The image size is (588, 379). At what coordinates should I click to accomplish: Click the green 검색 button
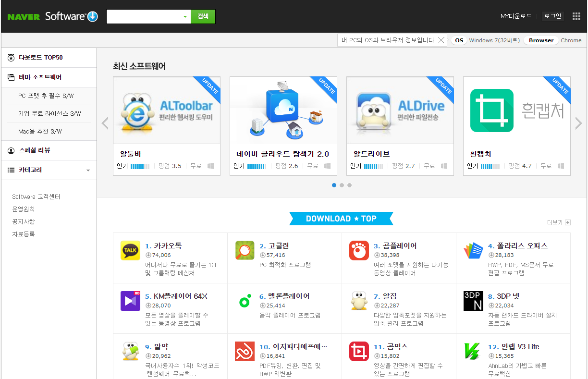pos(203,16)
